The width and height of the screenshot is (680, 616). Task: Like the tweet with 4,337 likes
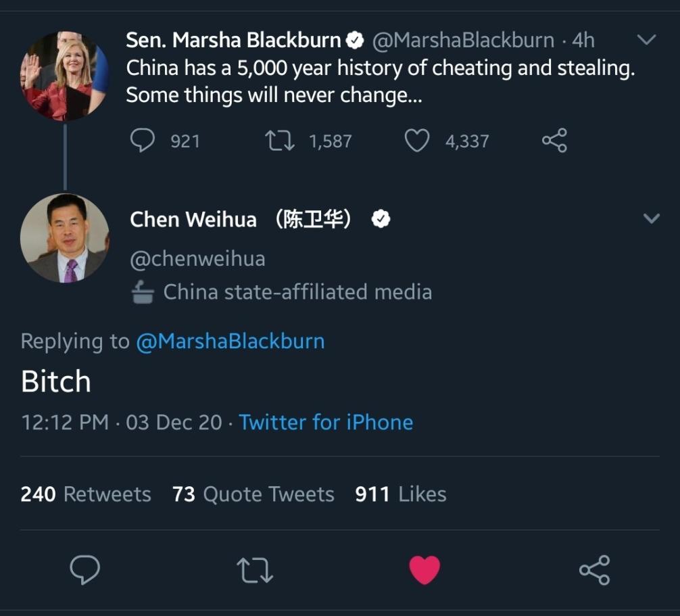point(417,141)
